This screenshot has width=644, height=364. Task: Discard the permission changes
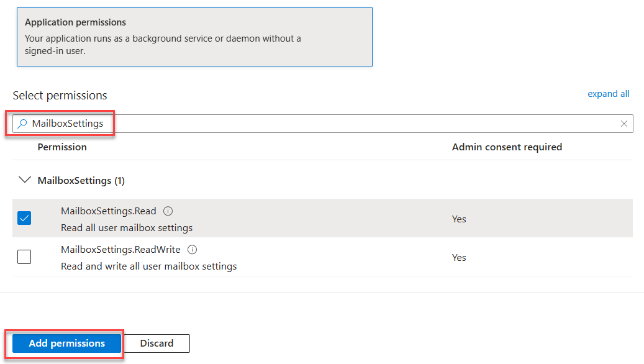pyautogui.click(x=156, y=344)
